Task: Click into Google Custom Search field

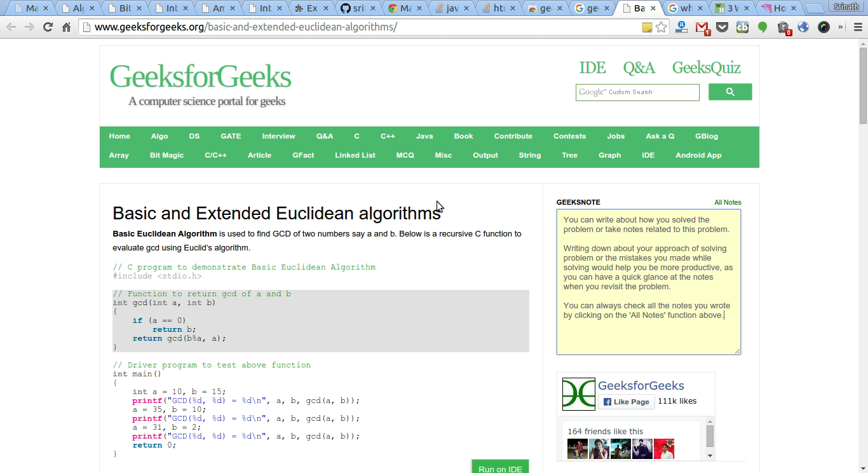Action: 637,92
